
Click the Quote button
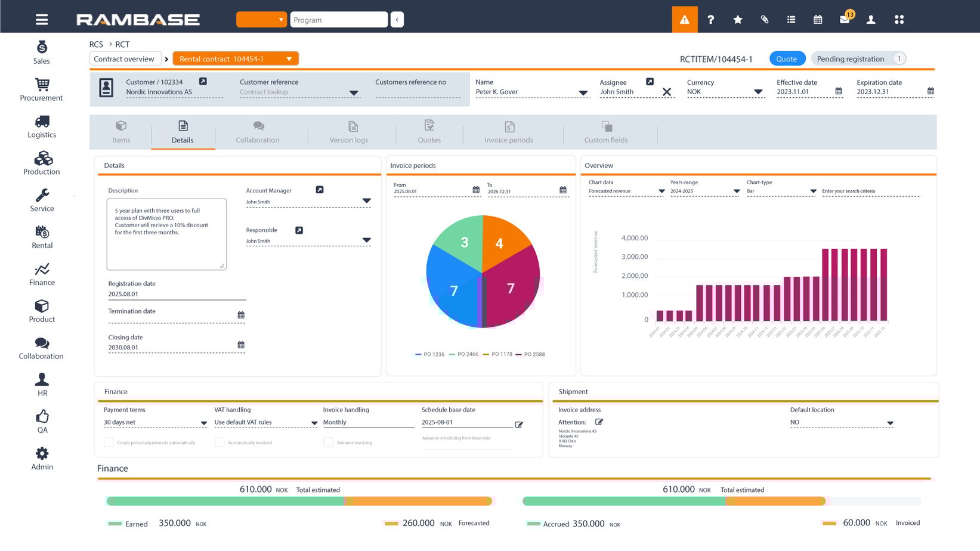tap(787, 58)
